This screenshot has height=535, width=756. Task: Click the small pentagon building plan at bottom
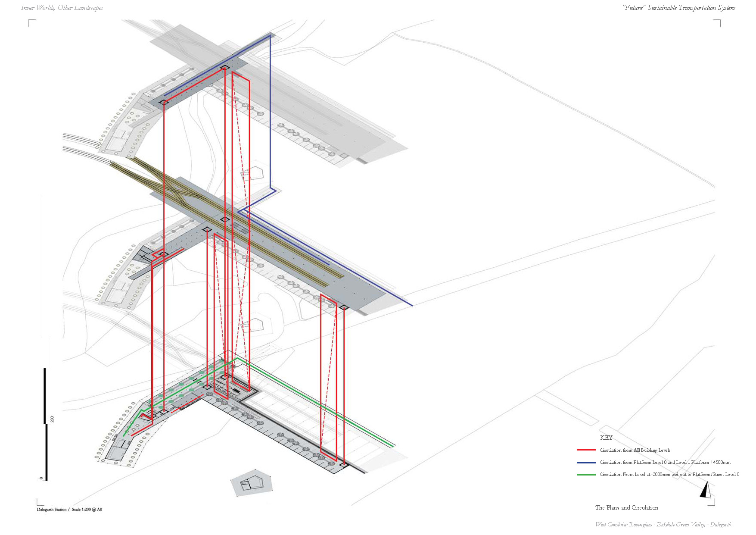pos(252,482)
